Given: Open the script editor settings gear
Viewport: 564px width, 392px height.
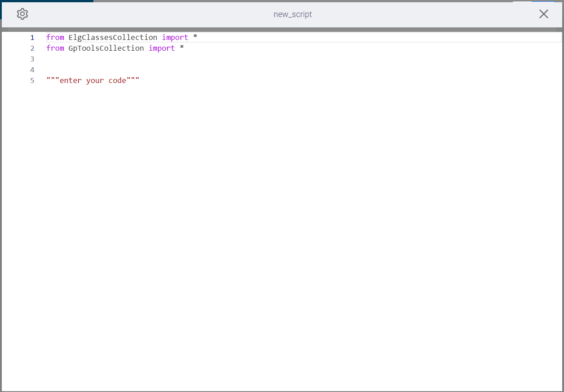Looking at the screenshot, I should click(x=22, y=14).
